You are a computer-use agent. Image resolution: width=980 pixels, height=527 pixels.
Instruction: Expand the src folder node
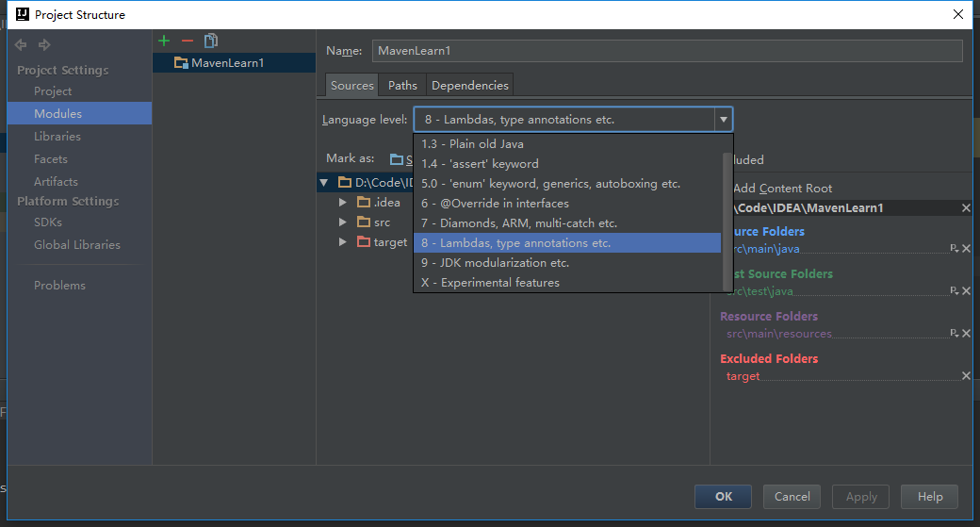tap(342, 222)
